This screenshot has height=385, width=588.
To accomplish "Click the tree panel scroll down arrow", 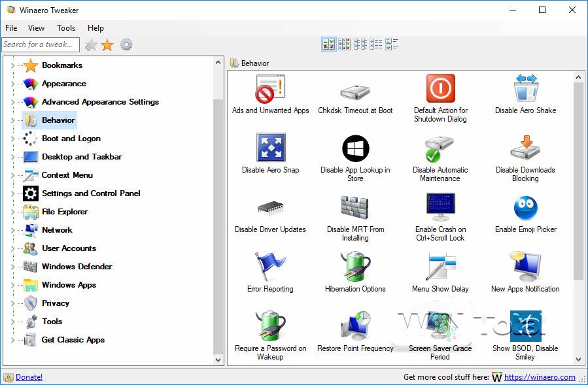I will tap(218, 360).
